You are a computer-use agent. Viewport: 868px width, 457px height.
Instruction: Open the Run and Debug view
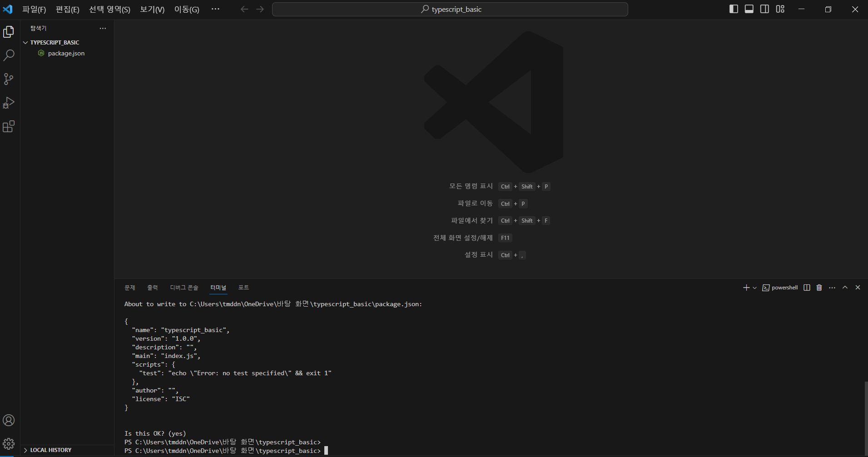pos(9,103)
